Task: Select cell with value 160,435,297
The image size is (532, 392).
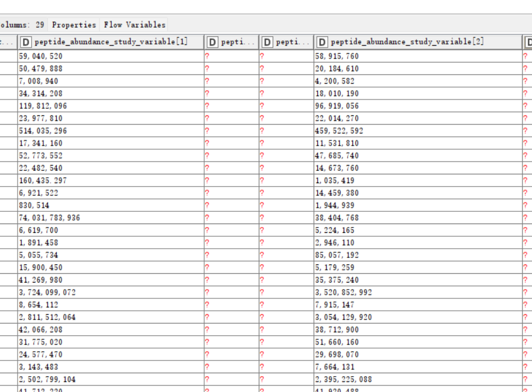Action: [x=111, y=180]
